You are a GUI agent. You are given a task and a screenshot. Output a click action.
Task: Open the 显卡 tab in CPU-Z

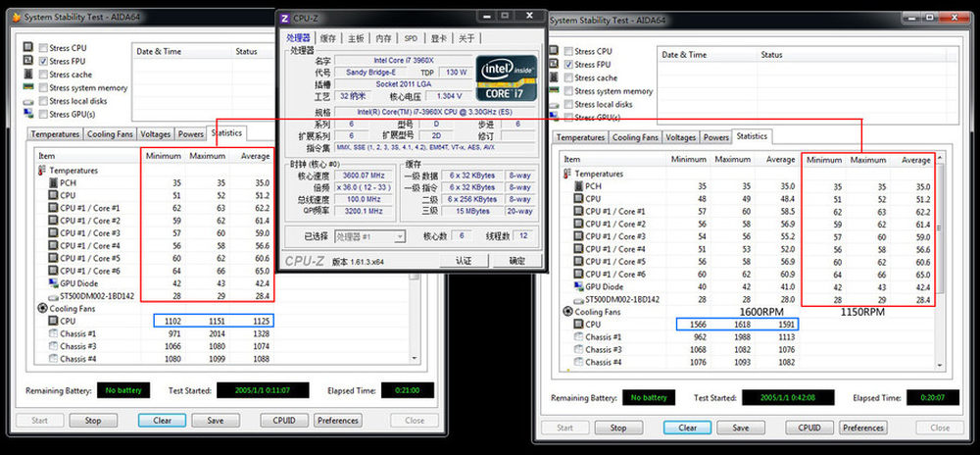[x=439, y=38]
